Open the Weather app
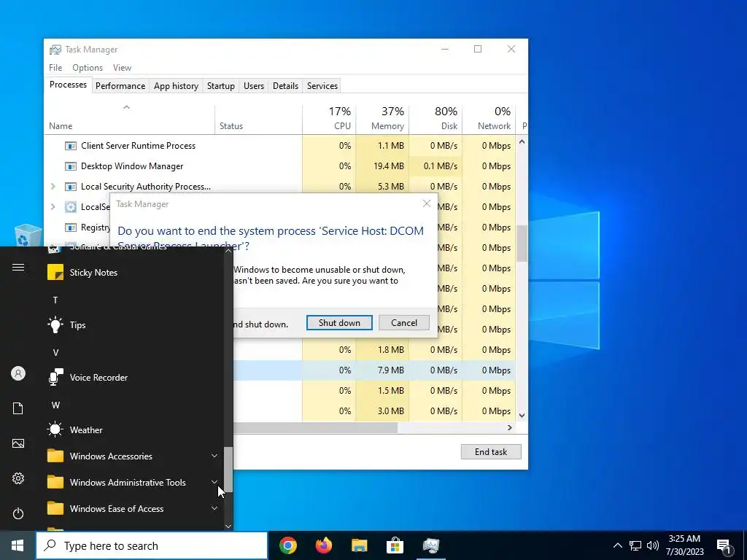The height and width of the screenshot is (560, 747). coord(86,430)
